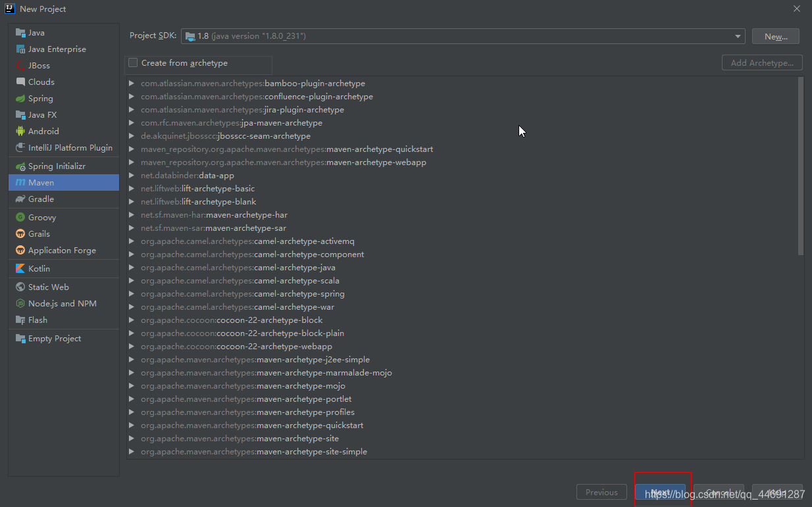Select maven-archetype-portlet row
Image resolution: width=812 pixels, height=507 pixels.
pos(462,399)
